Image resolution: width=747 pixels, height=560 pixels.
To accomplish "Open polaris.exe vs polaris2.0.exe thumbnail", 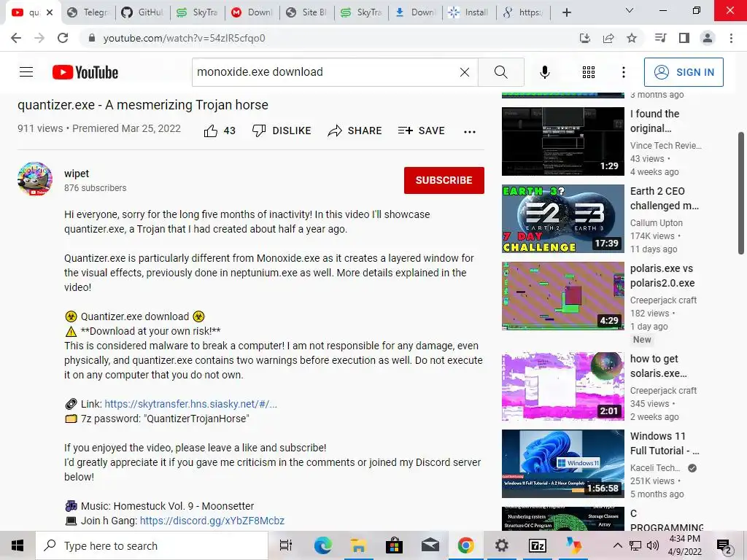I will point(562,296).
